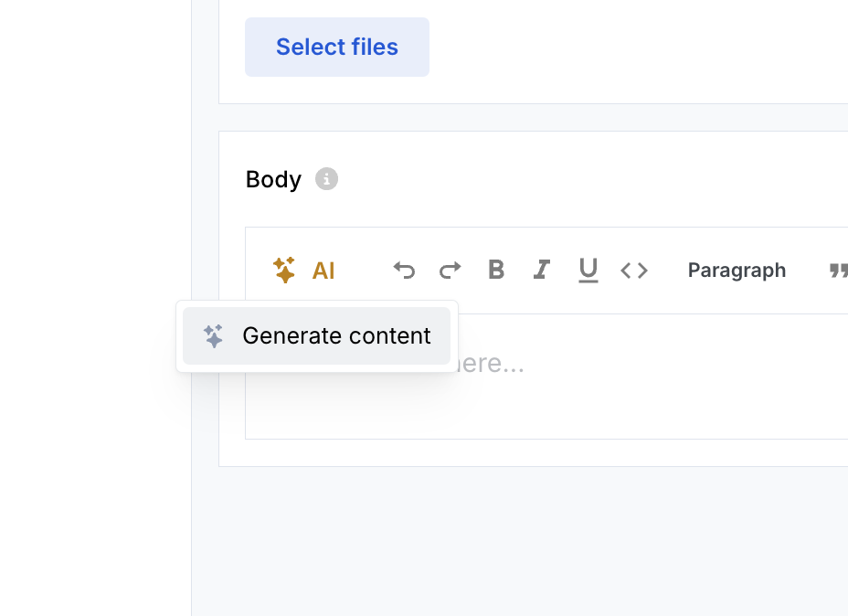Insert inline code with the brackets icon

click(634, 271)
